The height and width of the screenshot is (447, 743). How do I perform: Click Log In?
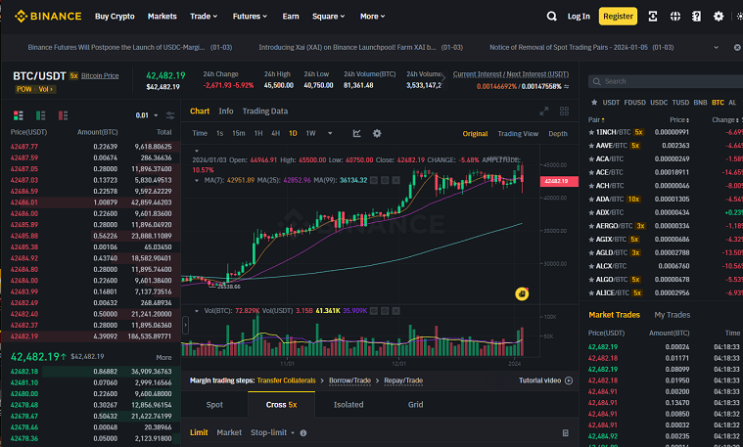coord(579,16)
